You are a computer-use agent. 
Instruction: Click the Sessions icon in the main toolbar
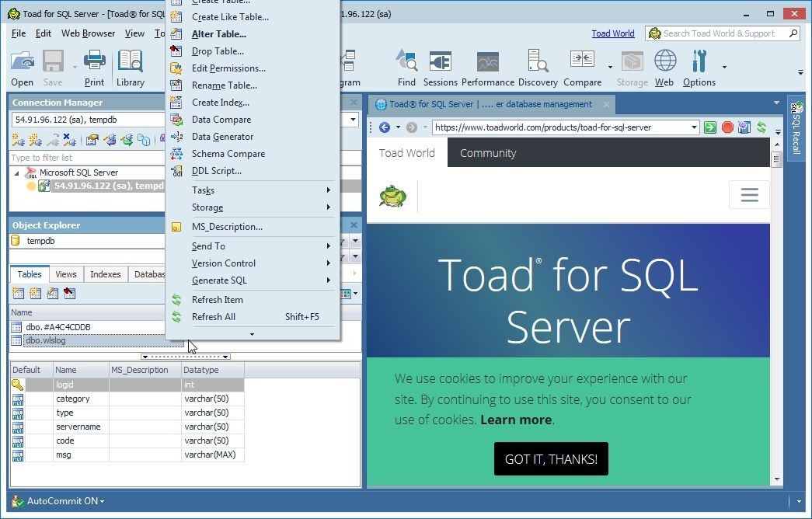click(440, 61)
